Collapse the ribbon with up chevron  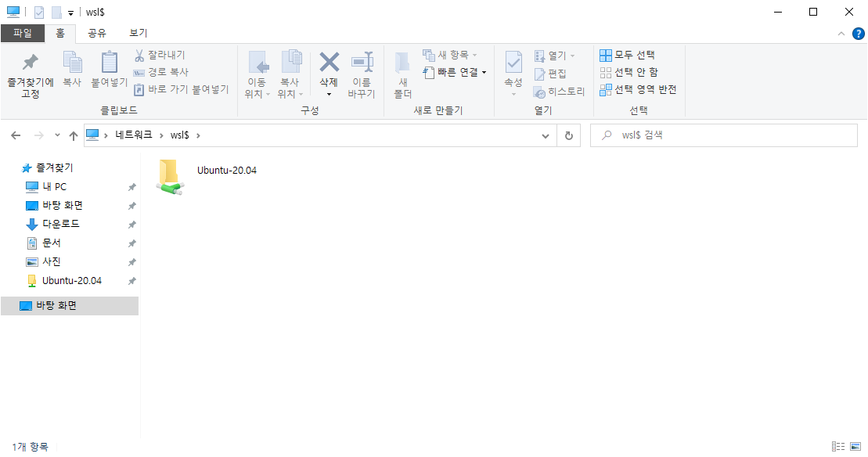(841, 34)
